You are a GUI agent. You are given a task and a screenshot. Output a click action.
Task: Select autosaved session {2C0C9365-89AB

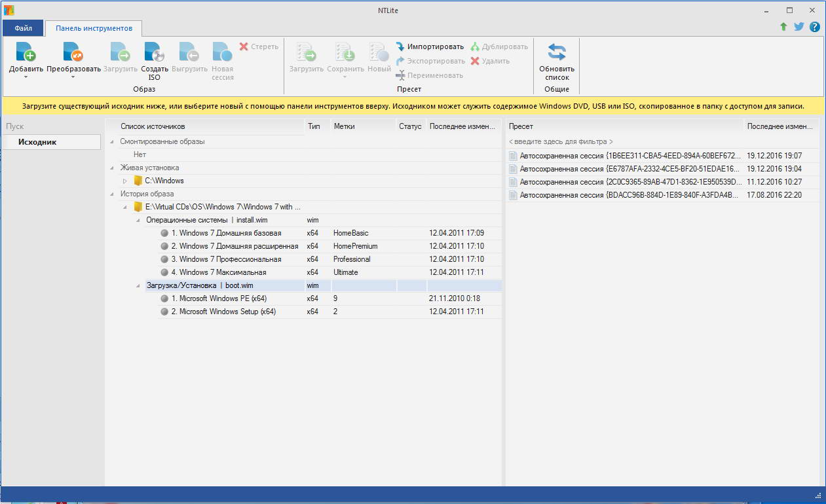662,182
